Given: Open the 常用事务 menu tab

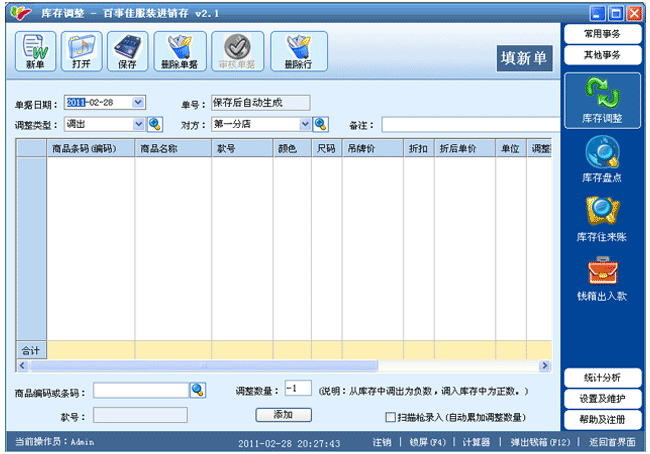Looking at the screenshot, I should [602, 34].
